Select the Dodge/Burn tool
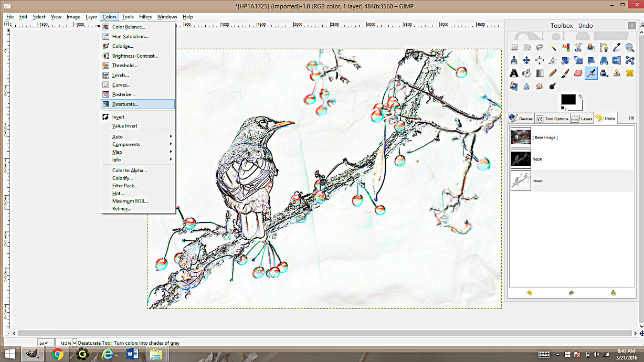Screen dimensions: 644x362 [x=553, y=86]
